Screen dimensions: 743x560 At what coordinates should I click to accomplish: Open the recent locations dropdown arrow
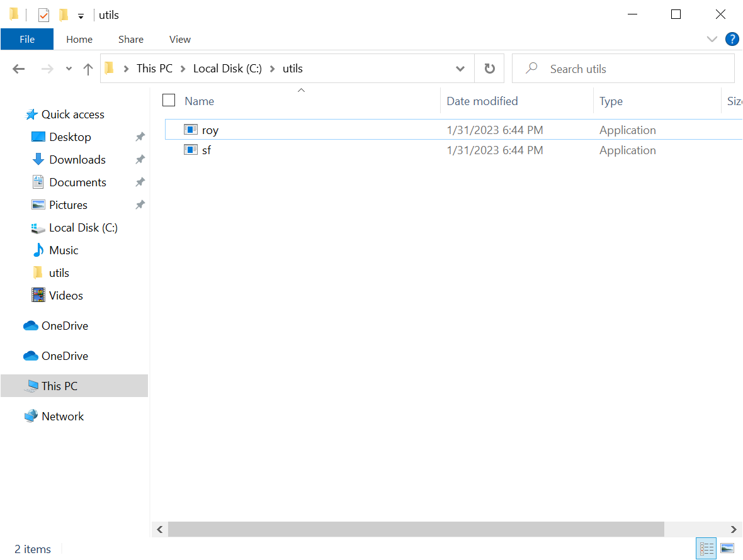click(69, 69)
